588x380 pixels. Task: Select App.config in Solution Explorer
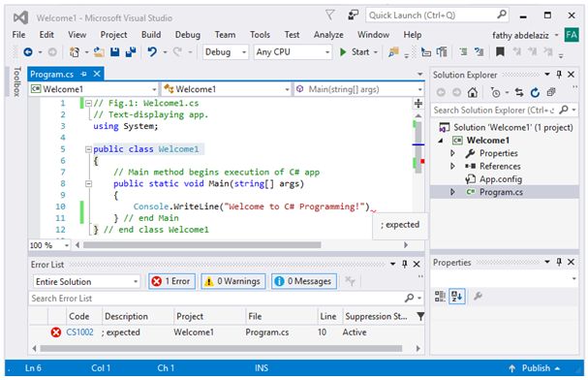click(501, 179)
